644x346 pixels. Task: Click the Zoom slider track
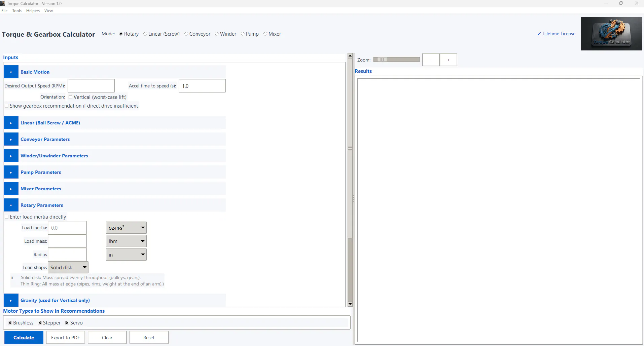[397, 60]
